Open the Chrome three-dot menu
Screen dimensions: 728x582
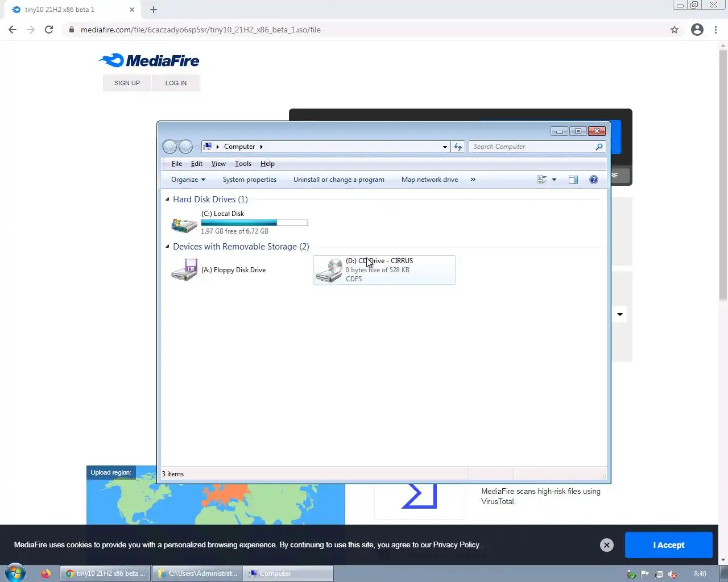(x=715, y=30)
